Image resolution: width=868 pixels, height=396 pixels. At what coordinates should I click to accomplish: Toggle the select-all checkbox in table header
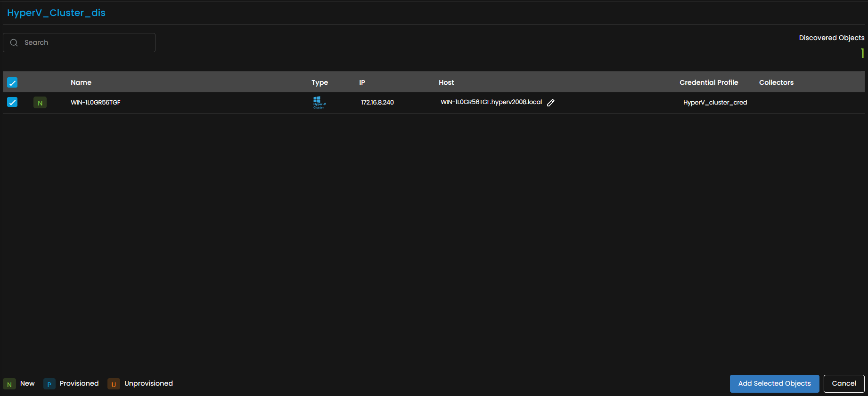pyautogui.click(x=12, y=83)
